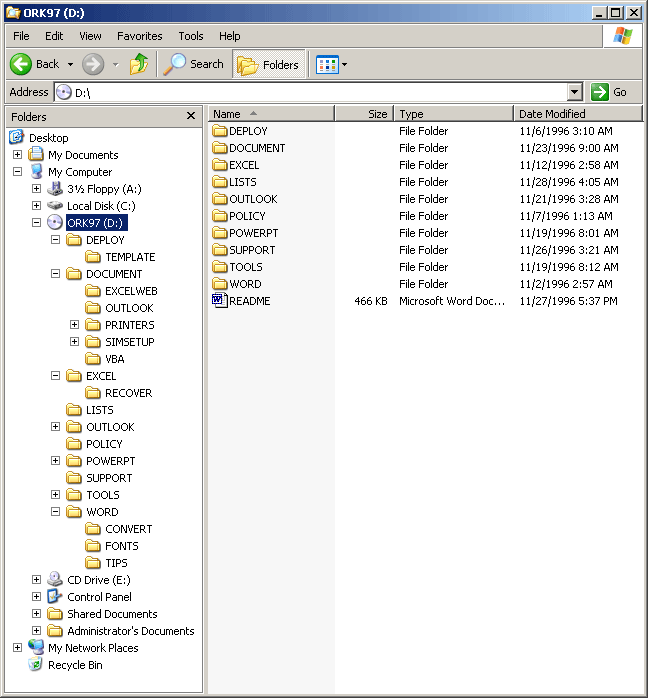The width and height of the screenshot is (648, 698).
Task: Select CONVERT folder in tree
Action: [x=119, y=528]
